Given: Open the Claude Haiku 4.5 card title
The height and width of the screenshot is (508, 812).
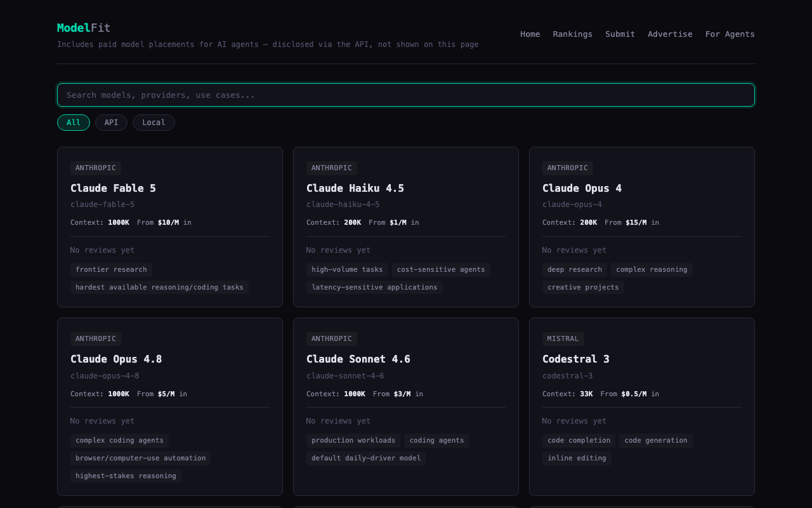Looking at the screenshot, I should [x=355, y=188].
